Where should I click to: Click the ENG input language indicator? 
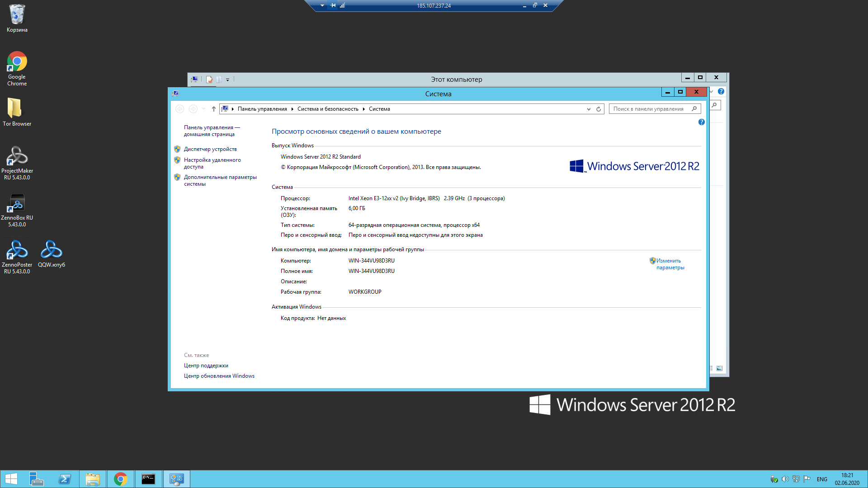pyautogui.click(x=822, y=479)
